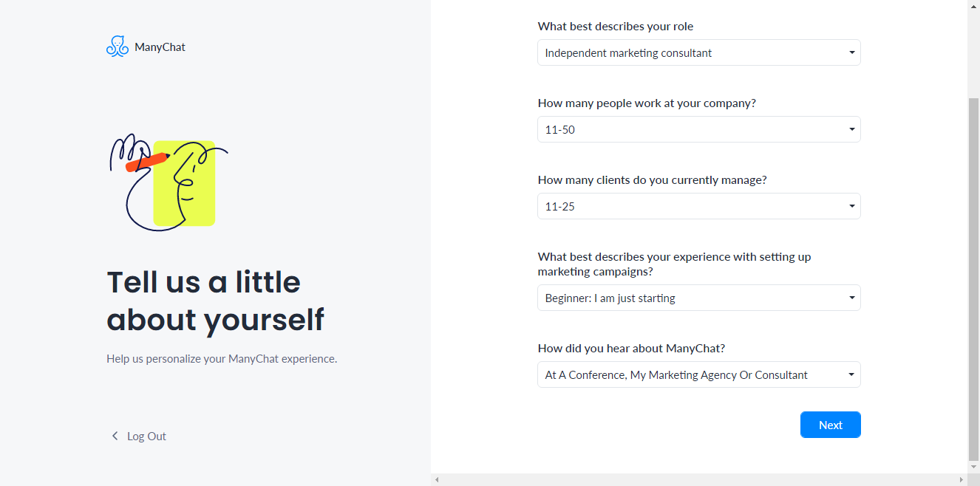Open the How did you hear dropdown

point(699,374)
